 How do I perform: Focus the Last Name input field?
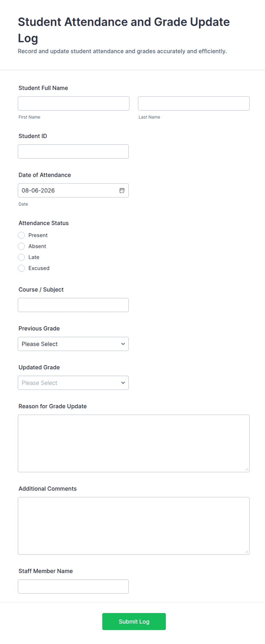194,103
